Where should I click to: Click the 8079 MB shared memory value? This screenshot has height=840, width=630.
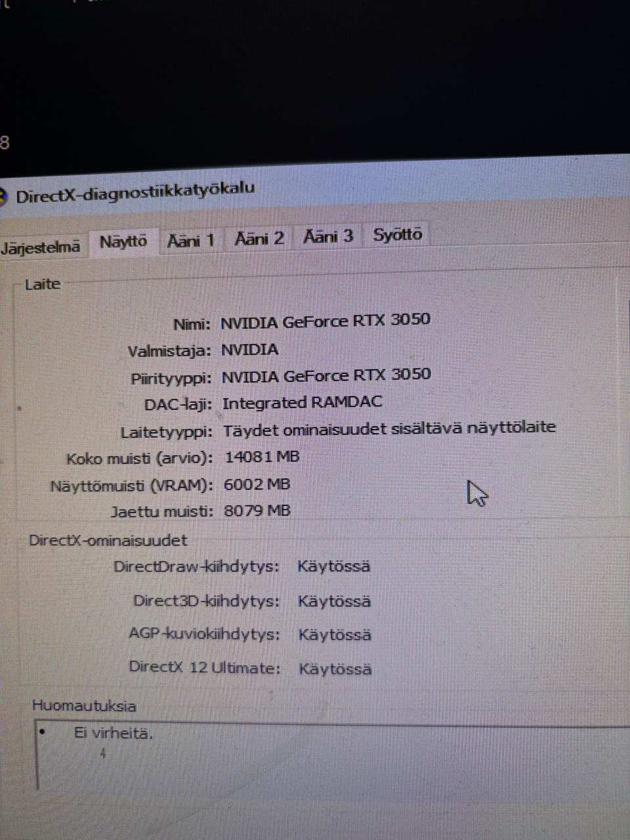[257, 511]
